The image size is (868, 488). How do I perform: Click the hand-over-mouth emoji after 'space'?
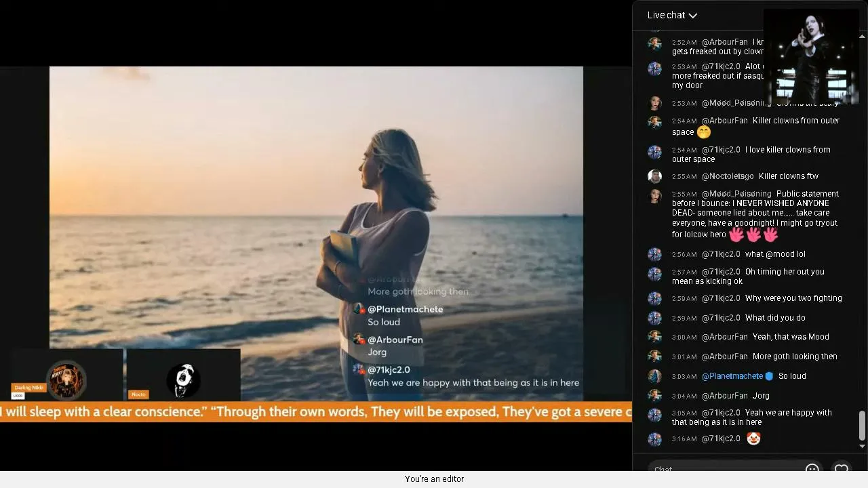pos(704,132)
